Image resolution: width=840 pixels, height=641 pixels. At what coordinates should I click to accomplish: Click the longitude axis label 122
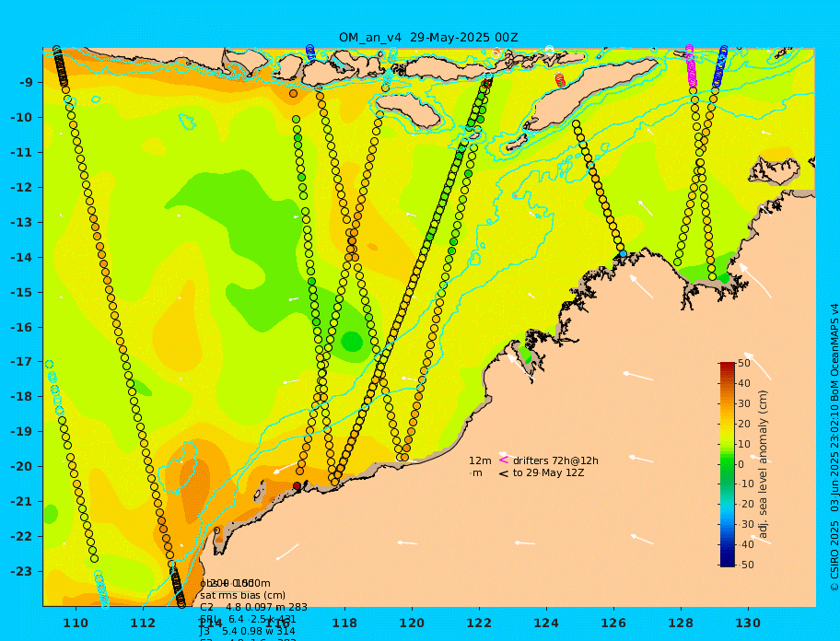(x=479, y=624)
